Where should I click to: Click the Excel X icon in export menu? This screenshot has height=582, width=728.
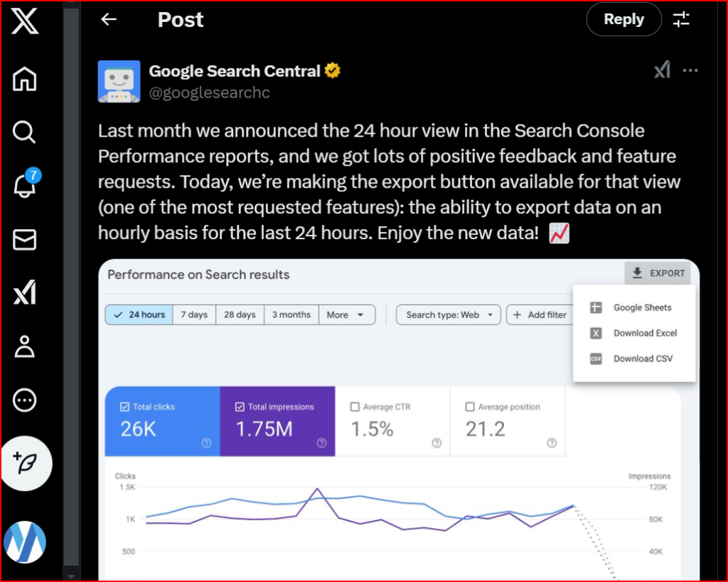click(x=596, y=333)
